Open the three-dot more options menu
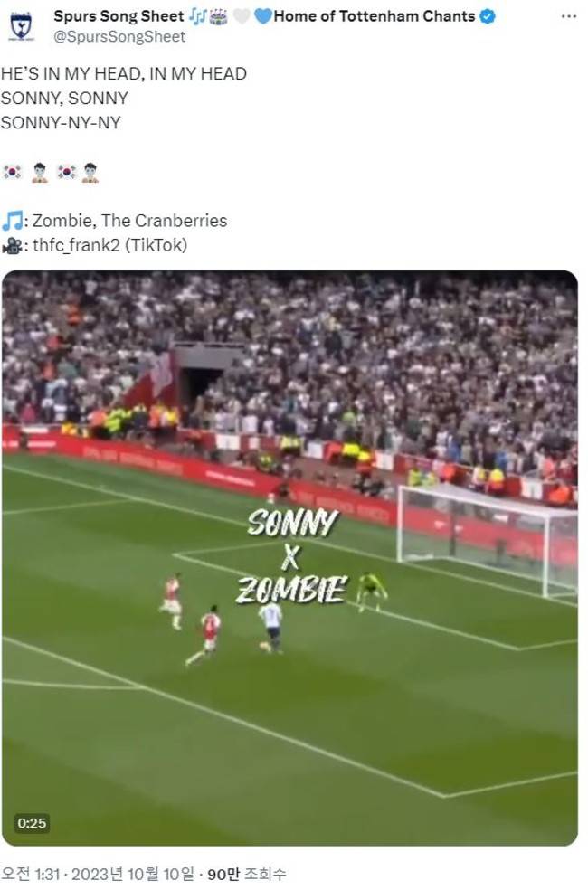 click(568, 16)
